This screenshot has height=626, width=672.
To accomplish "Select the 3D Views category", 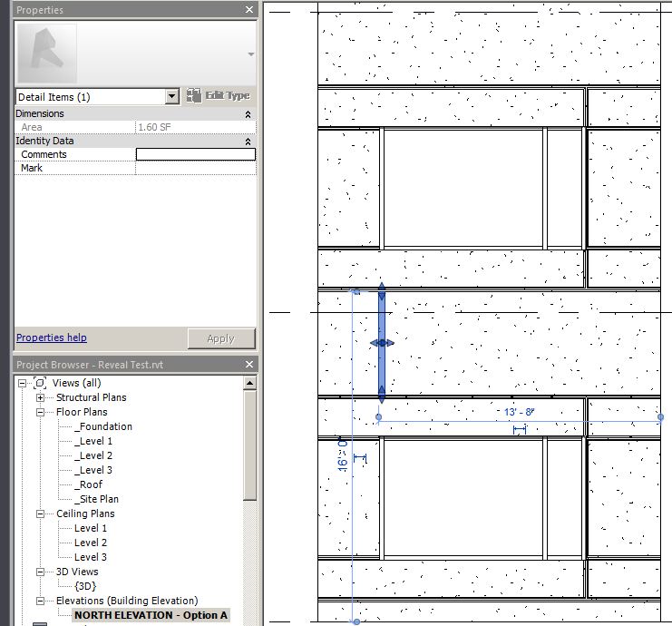I will click(77, 572).
